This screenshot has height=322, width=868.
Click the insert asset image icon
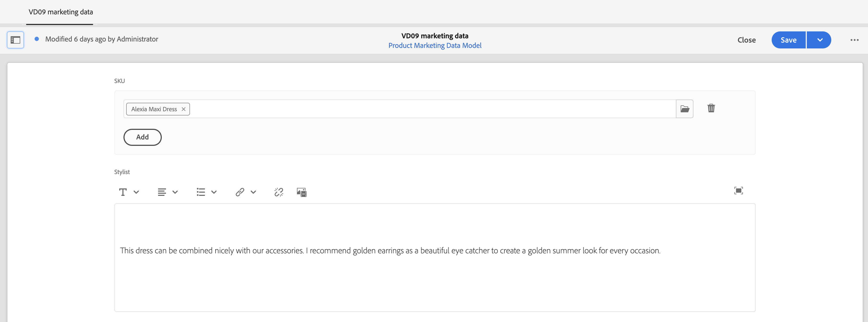point(301,192)
